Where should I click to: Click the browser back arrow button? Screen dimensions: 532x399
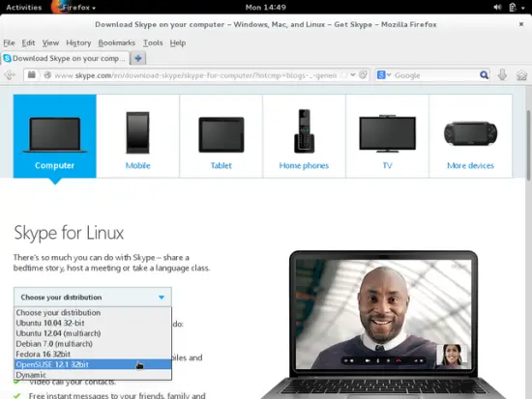(x=10, y=75)
